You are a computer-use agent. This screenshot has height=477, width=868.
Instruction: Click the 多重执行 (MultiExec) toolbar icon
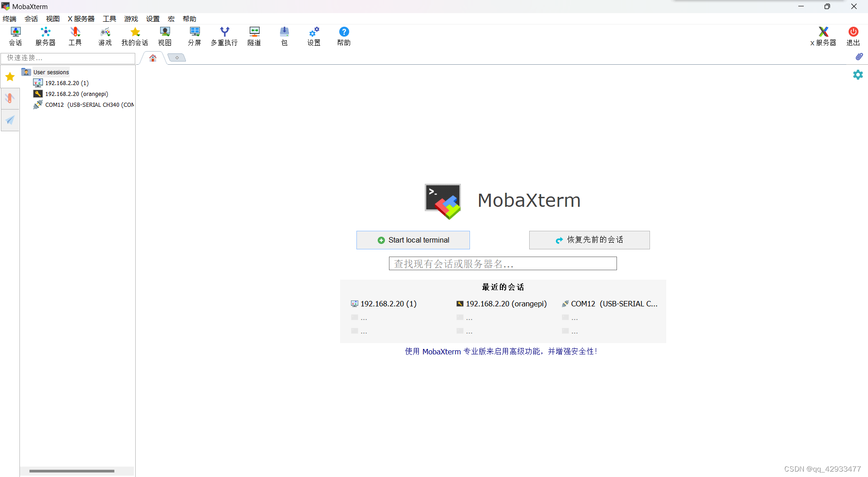point(224,36)
